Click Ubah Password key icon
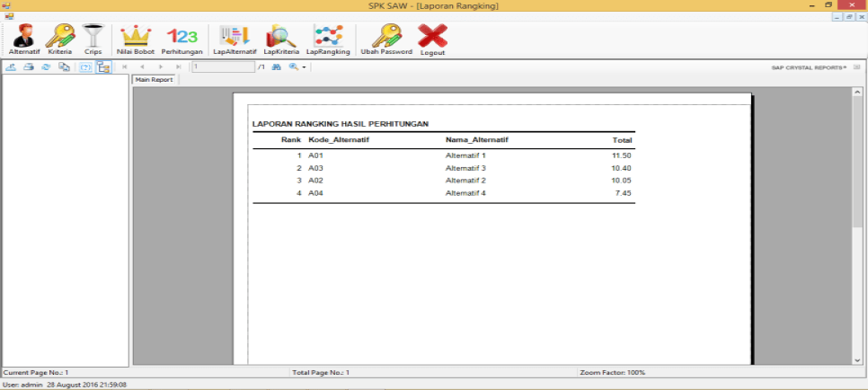868x390 pixels. click(385, 40)
